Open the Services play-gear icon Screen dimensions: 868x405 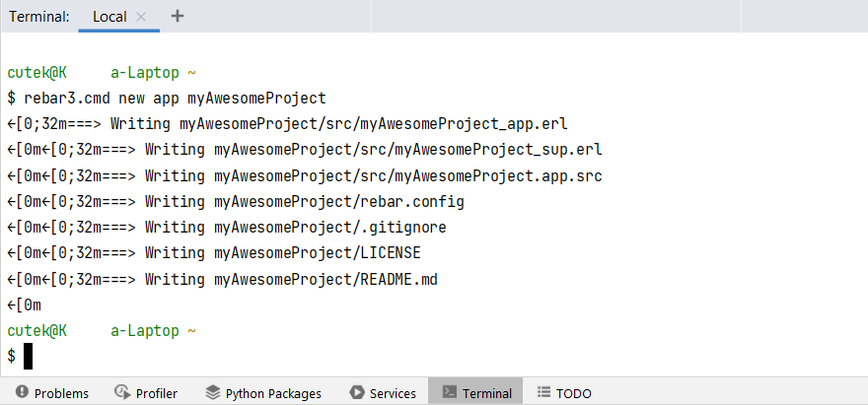point(357,392)
